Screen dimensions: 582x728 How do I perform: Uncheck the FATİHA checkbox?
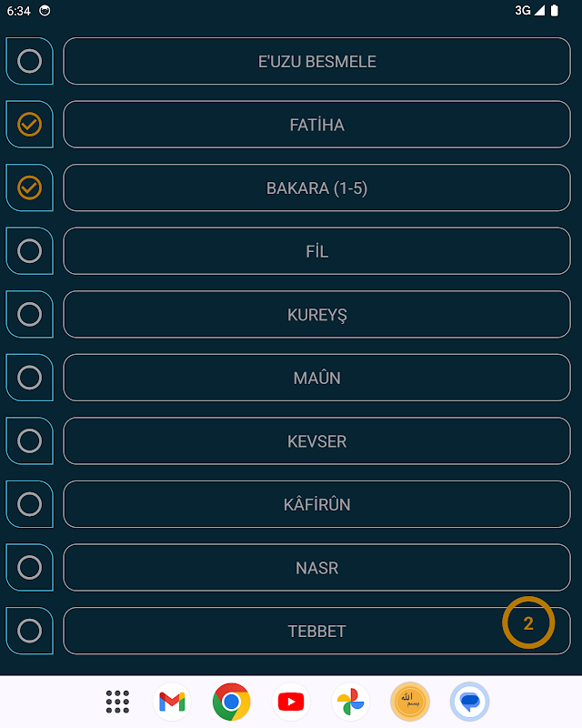(x=30, y=125)
